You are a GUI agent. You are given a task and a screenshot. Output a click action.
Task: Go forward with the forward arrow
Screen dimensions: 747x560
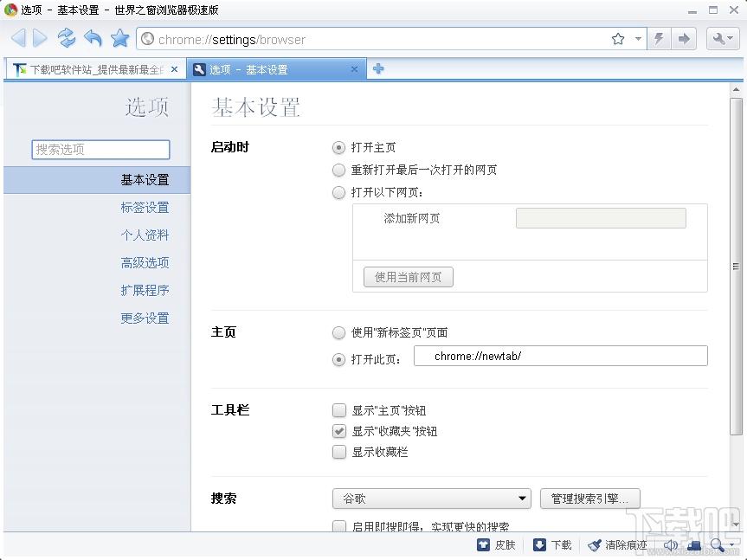coord(41,38)
